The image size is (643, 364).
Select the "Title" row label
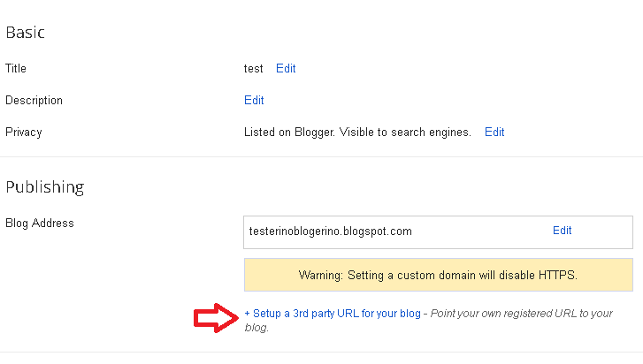[17, 68]
